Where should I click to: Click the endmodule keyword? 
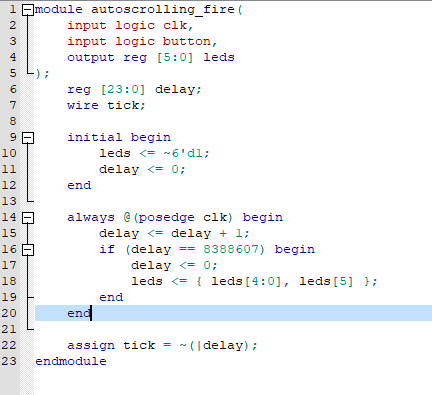71,361
